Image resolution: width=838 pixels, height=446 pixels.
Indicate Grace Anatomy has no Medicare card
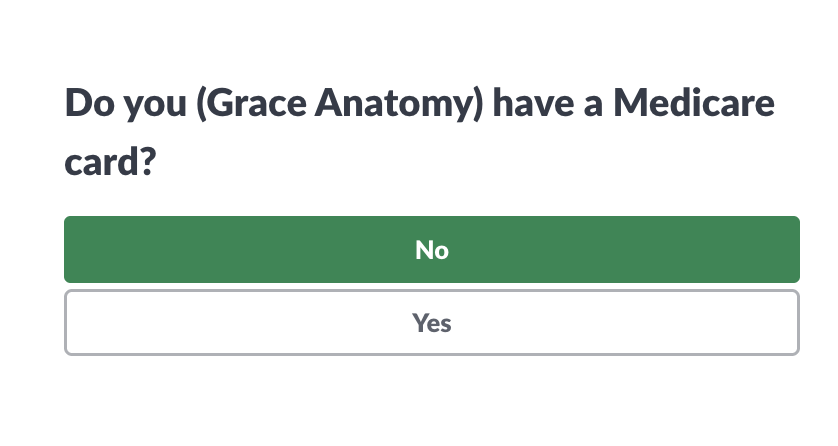point(431,250)
